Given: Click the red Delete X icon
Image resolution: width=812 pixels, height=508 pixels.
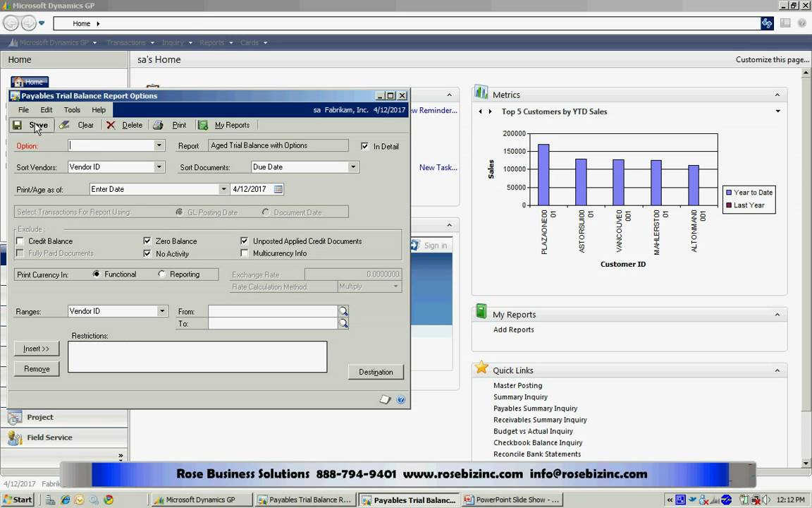Looking at the screenshot, I should (x=111, y=125).
